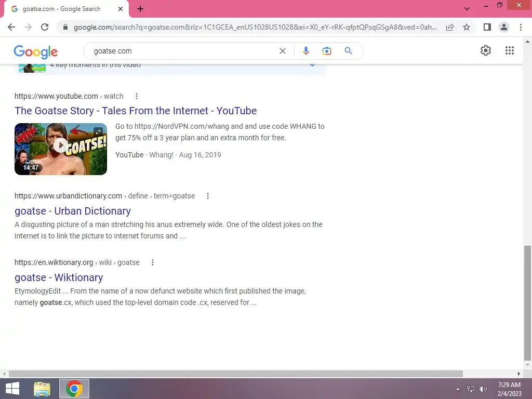Click the forward navigation arrow
532x399 pixels.
click(28, 27)
